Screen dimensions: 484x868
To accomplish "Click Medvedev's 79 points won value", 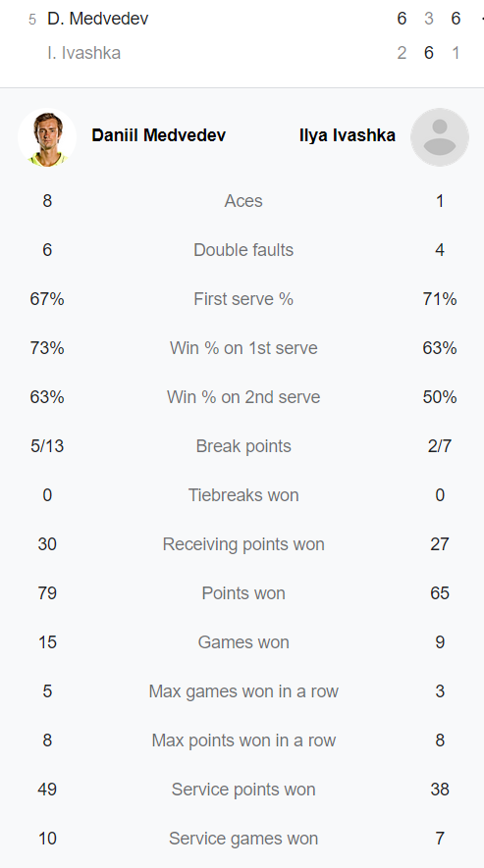I will pos(47,592).
